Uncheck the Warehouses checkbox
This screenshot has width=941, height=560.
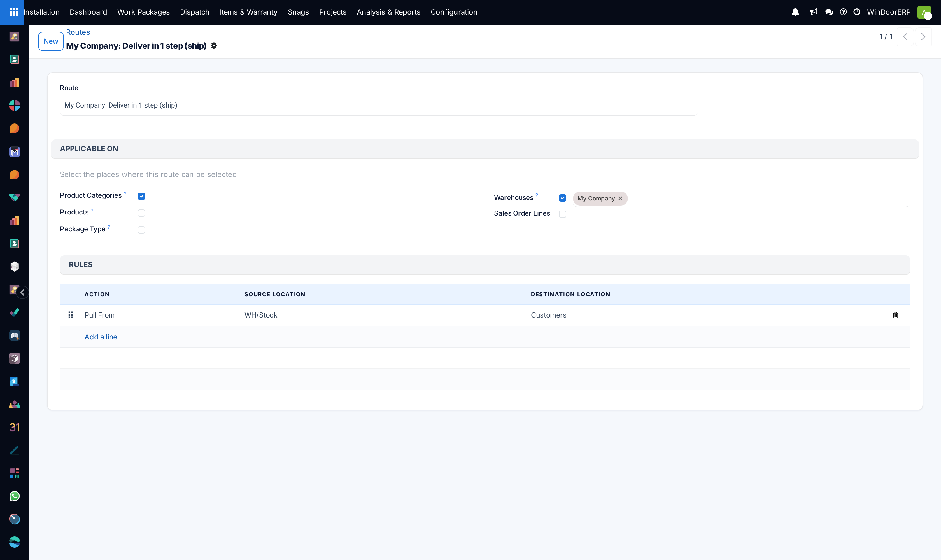(x=562, y=198)
